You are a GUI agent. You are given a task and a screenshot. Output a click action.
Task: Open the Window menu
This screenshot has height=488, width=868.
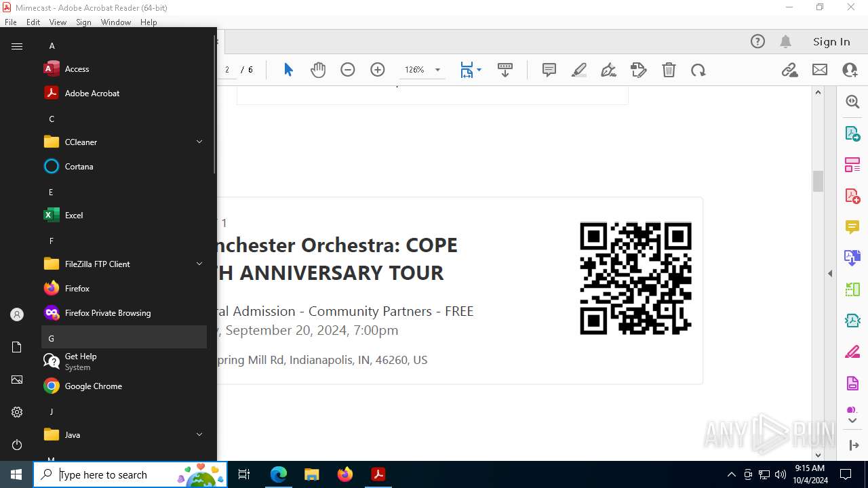pyautogui.click(x=116, y=22)
